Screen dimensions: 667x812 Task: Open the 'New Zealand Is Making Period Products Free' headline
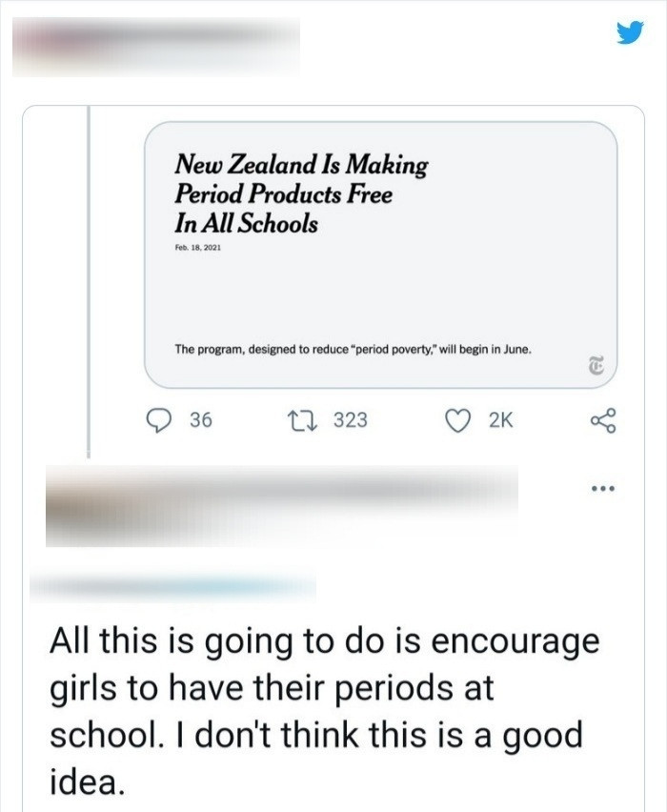click(x=301, y=194)
